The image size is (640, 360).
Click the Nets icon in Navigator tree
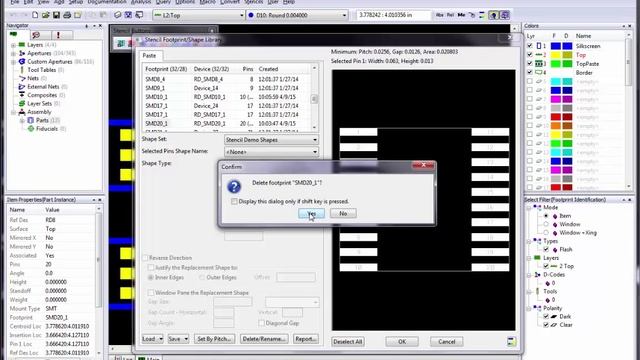pyautogui.click(x=22, y=78)
